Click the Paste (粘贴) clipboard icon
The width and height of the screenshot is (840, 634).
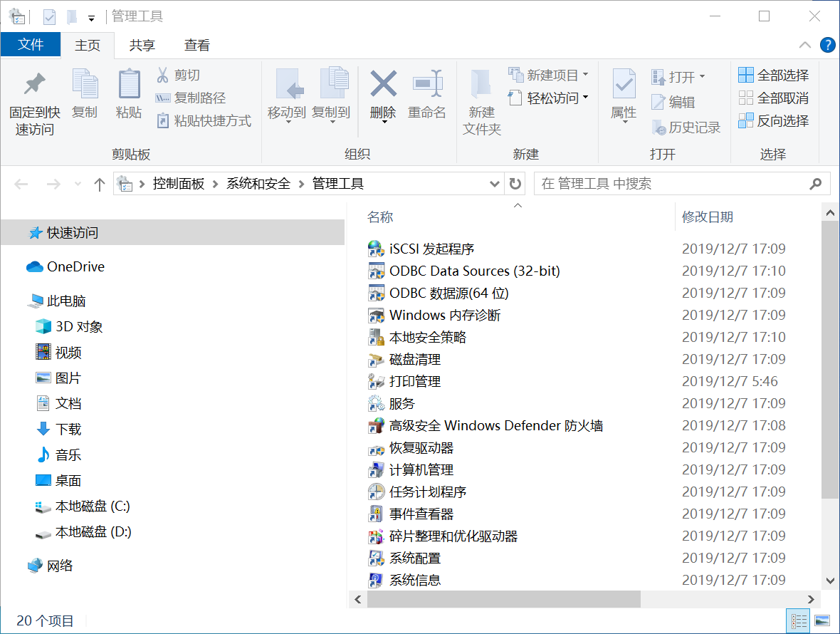(129, 85)
